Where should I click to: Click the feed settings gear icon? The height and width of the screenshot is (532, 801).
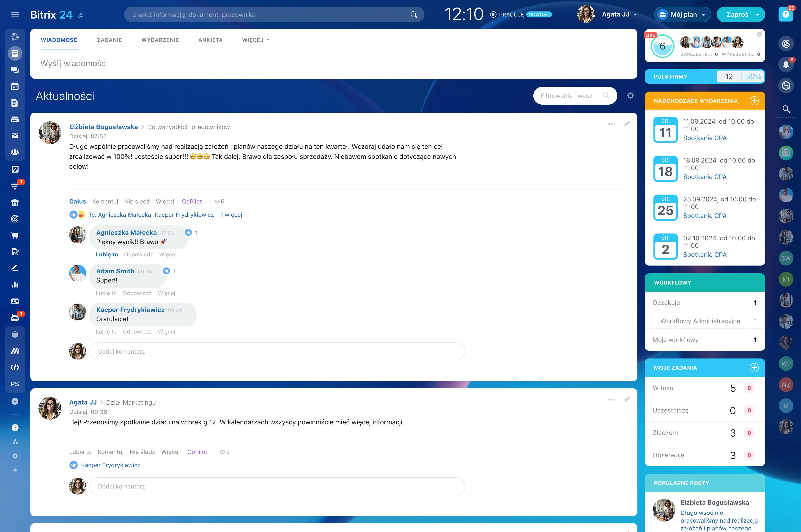(630, 96)
